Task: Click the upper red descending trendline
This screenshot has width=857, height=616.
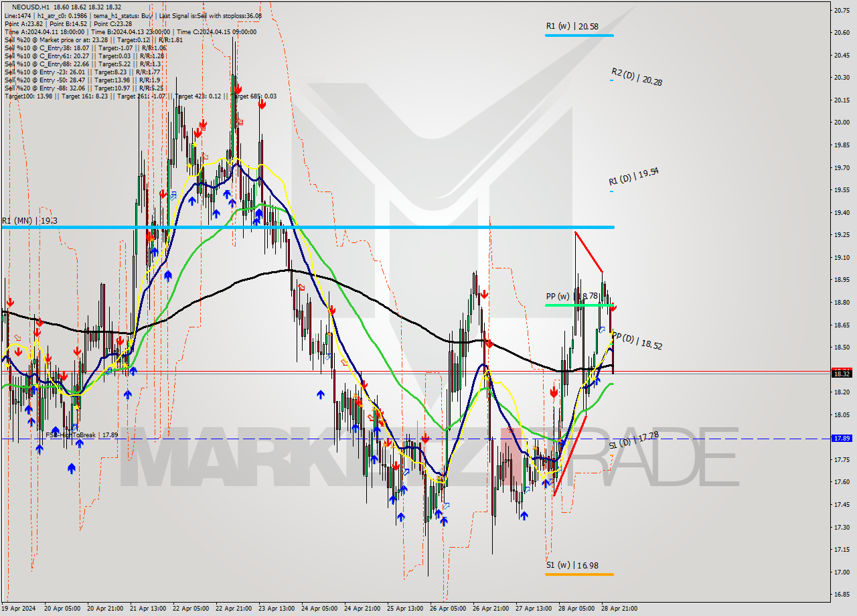Action: click(x=589, y=252)
